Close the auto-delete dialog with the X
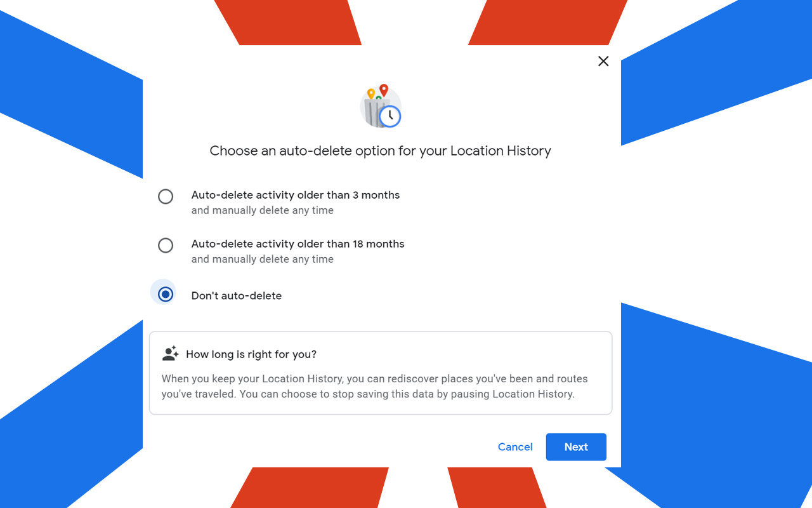 tap(603, 61)
